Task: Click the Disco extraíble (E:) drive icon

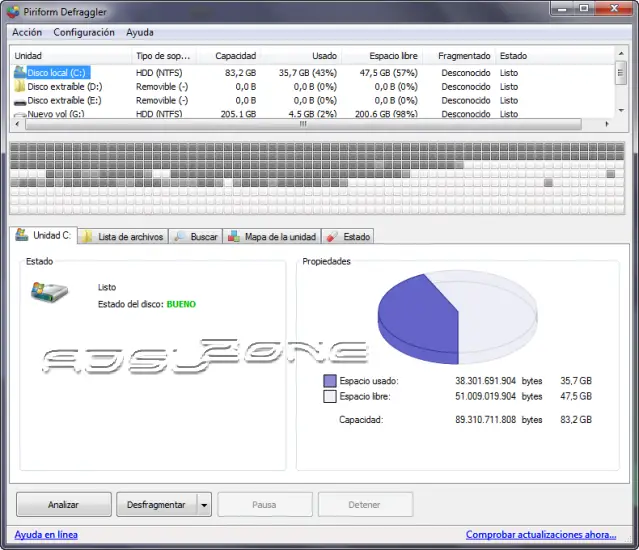Action: (x=20, y=102)
